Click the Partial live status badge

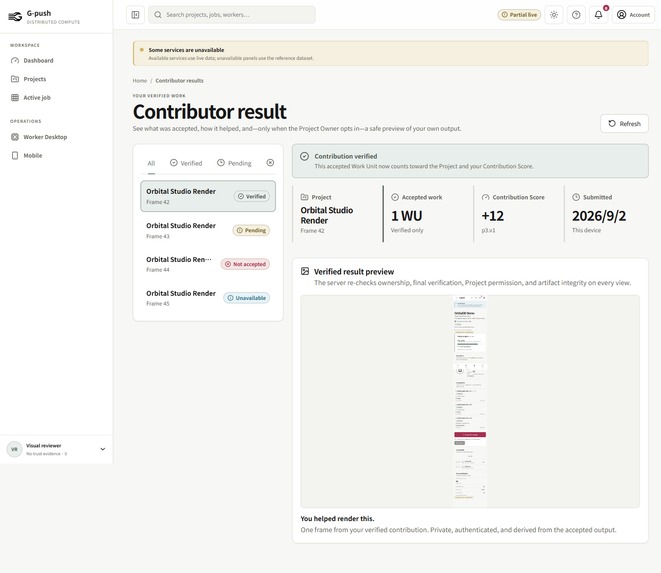point(519,15)
